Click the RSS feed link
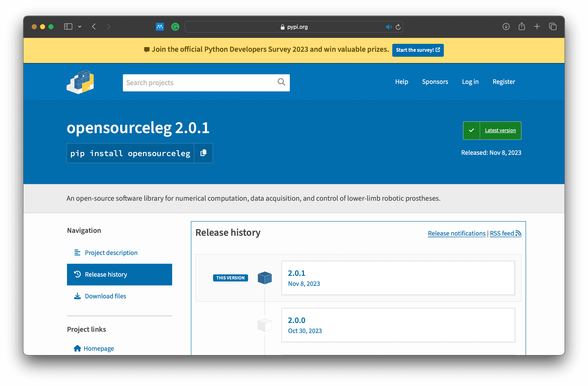 click(x=506, y=233)
